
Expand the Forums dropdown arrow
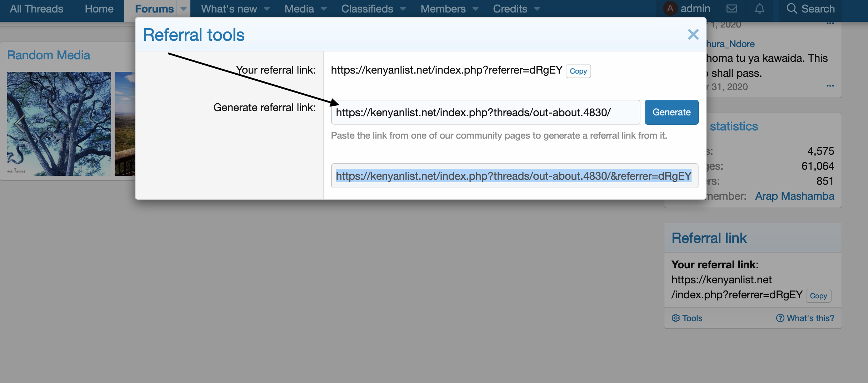[184, 9]
